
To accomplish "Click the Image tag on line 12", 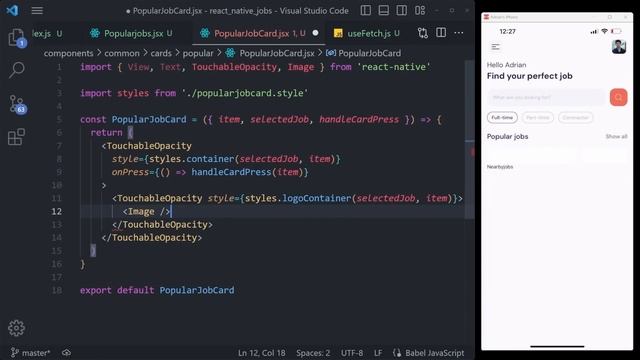I will click(146, 211).
